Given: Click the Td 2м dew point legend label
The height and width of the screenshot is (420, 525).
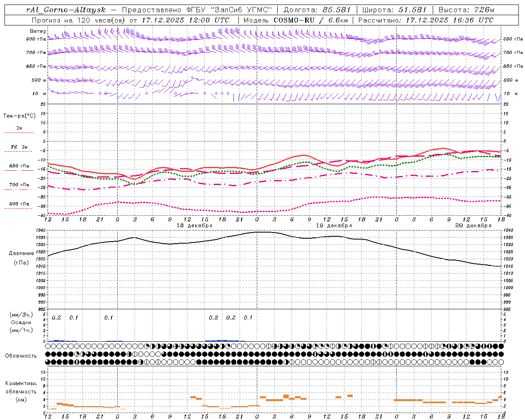Looking at the screenshot, I should click(x=19, y=147).
